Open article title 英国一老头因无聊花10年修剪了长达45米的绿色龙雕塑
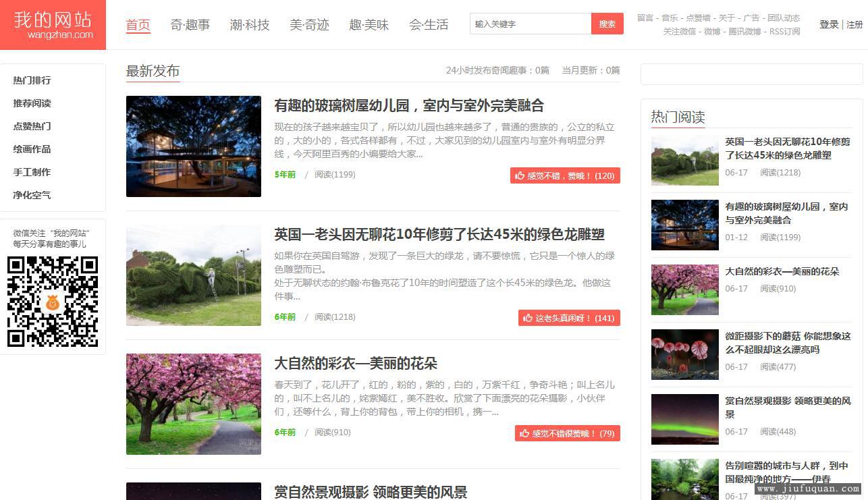The width and height of the screenshot is (868, 500). (x=439, y=234)
